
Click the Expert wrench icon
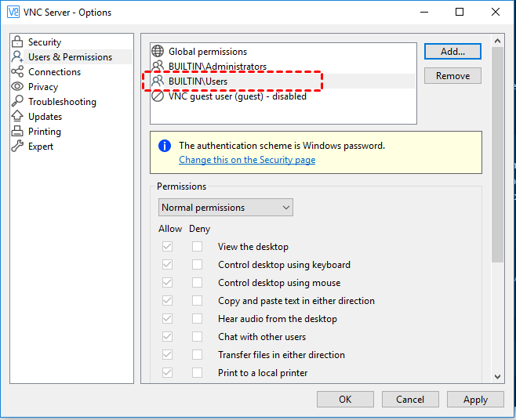(x=17, y=147)
